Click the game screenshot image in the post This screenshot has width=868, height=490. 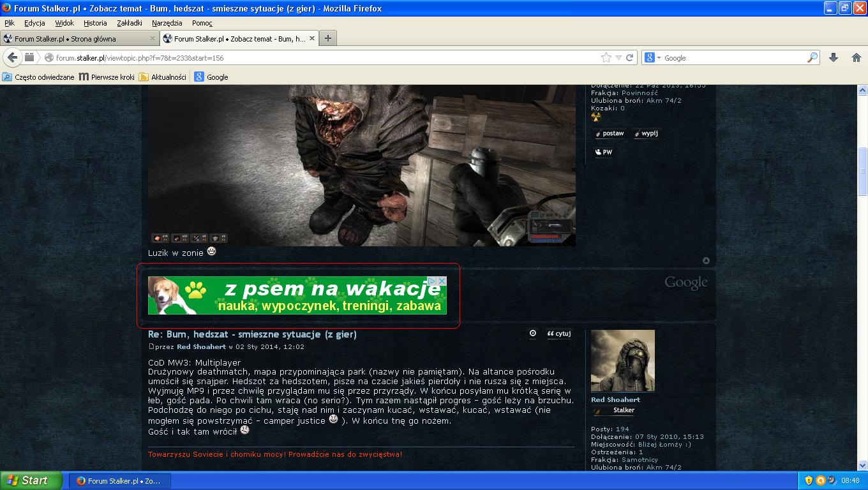[362, 165]
